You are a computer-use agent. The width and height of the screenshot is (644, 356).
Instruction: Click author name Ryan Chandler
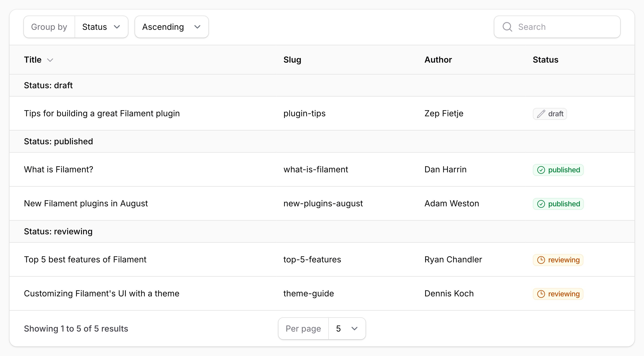tap(453, 260)
